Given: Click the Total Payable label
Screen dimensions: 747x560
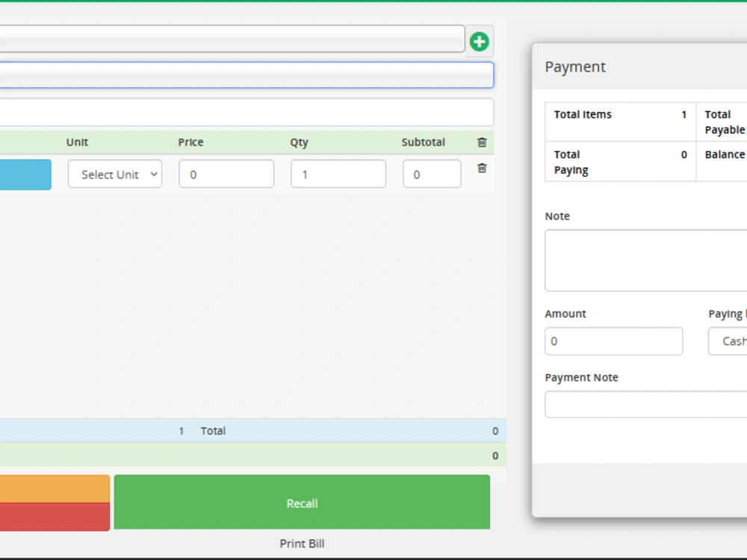Looking at the screenshot, I should pos(725,122).
